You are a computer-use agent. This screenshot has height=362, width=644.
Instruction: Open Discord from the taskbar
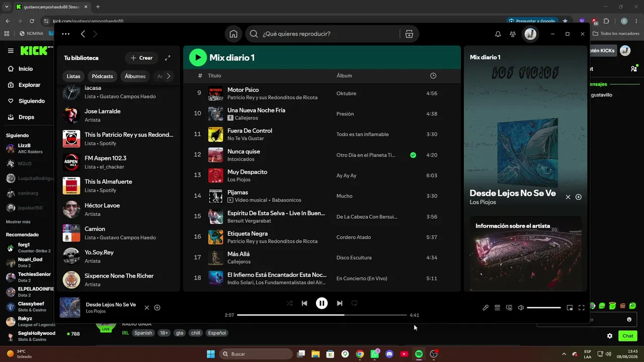coord(389,354)
